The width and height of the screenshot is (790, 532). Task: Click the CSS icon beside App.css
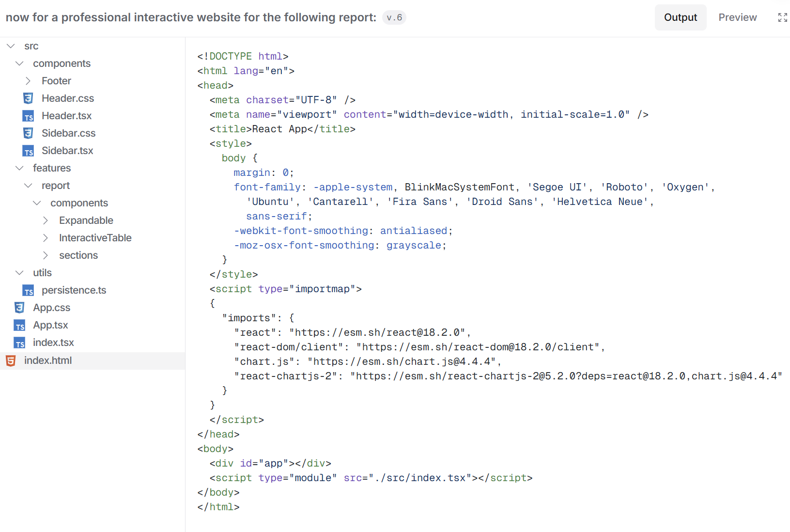tap(19, 308)
